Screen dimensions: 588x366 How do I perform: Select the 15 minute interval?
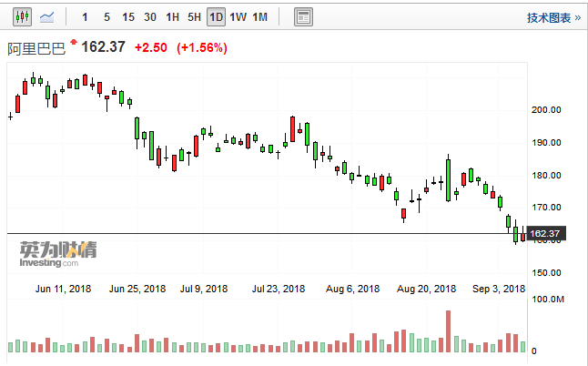click(x=128, y=17)
